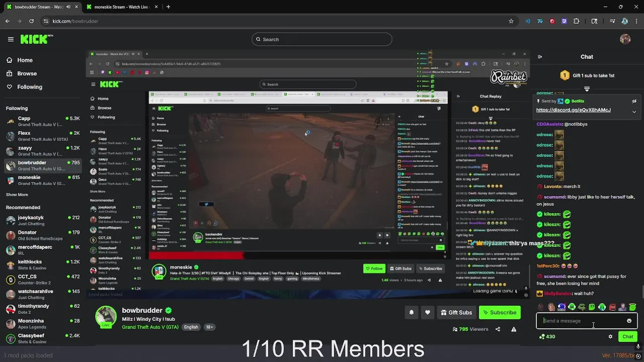Select the red angry emote in quick emotes
This screenshot has height=362, width=644.
pos(612,307)
